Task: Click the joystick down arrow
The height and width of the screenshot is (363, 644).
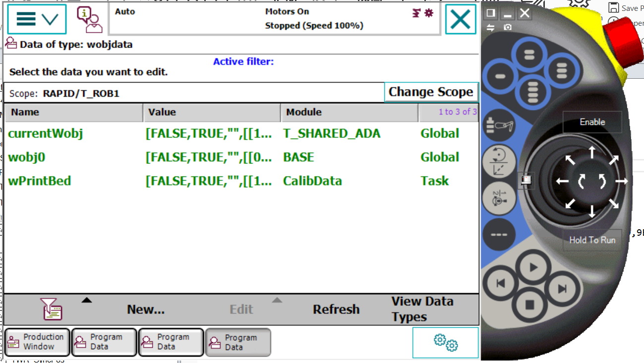Action: 591,211
